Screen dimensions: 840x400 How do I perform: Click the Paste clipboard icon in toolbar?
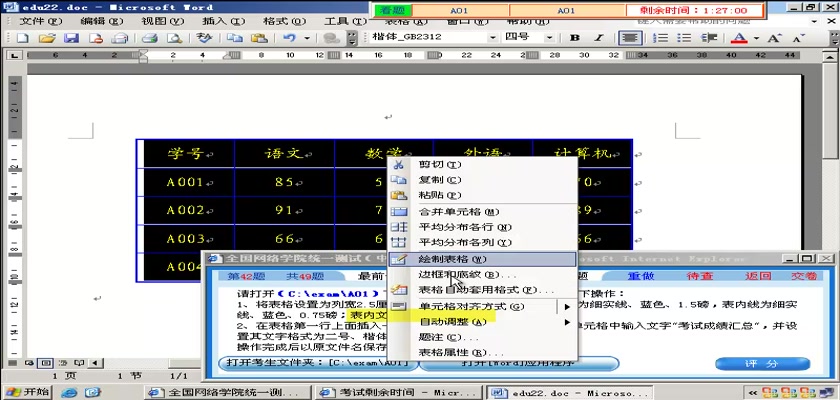(x=259, y=38)
